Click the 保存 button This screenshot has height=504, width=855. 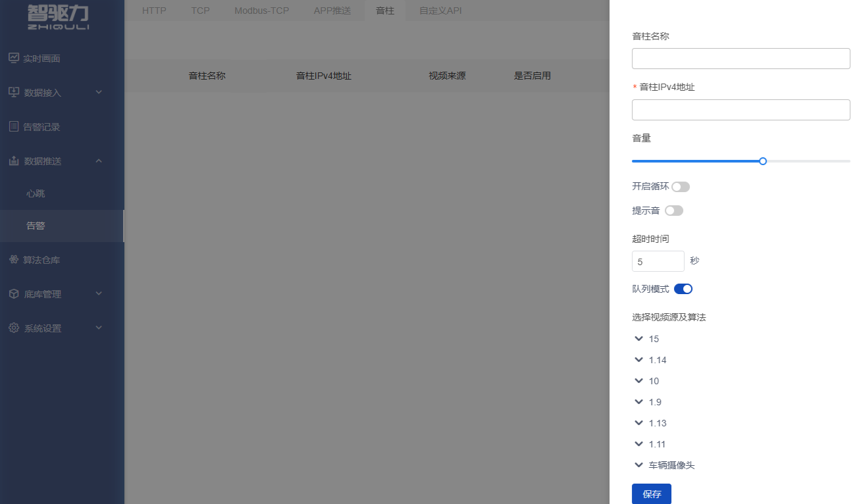click(651, 493)
